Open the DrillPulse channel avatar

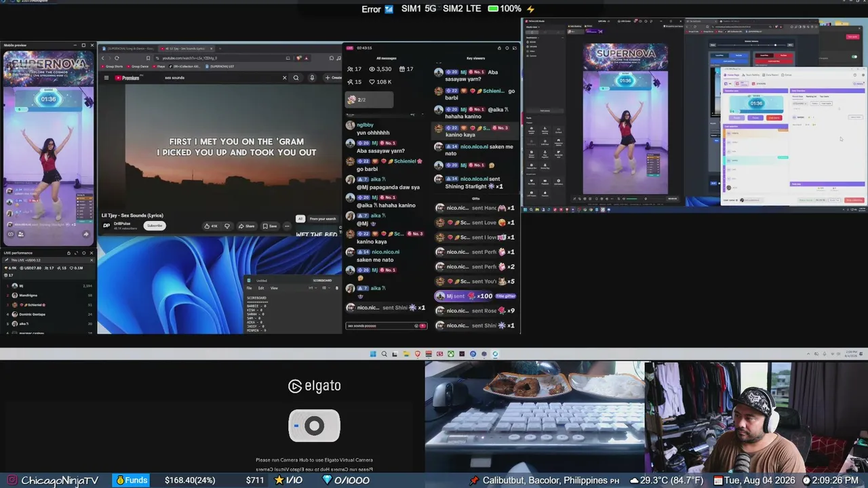[x=106, y=226]
